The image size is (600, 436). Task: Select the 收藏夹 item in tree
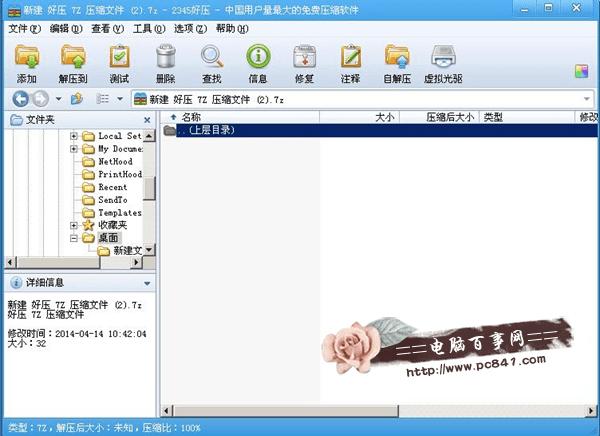[x=112, y=225]
